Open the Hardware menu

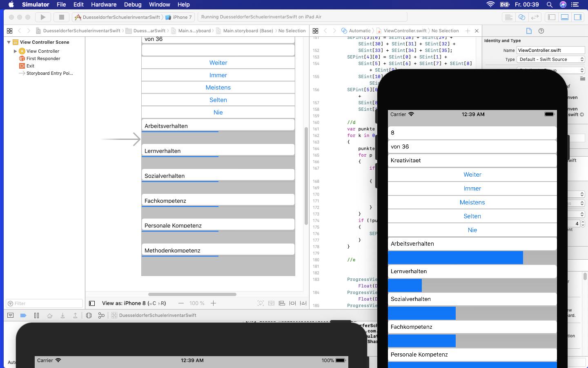(103, 4)
